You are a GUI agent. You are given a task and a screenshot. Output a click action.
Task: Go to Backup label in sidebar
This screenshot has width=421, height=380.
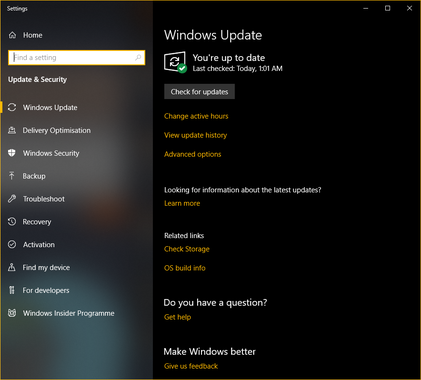click(x=34, y=176)
